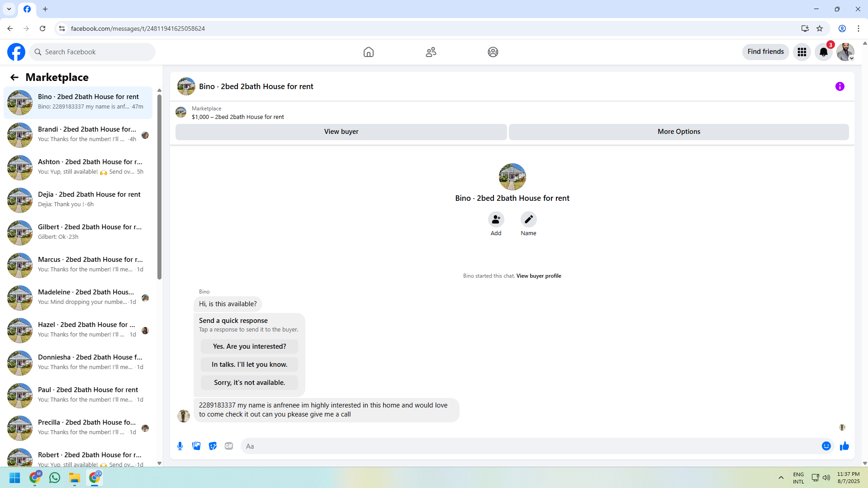The image size is (868, 488).
Task: Send a voice clip microphone icon
Action: click(x=180, y=446)
